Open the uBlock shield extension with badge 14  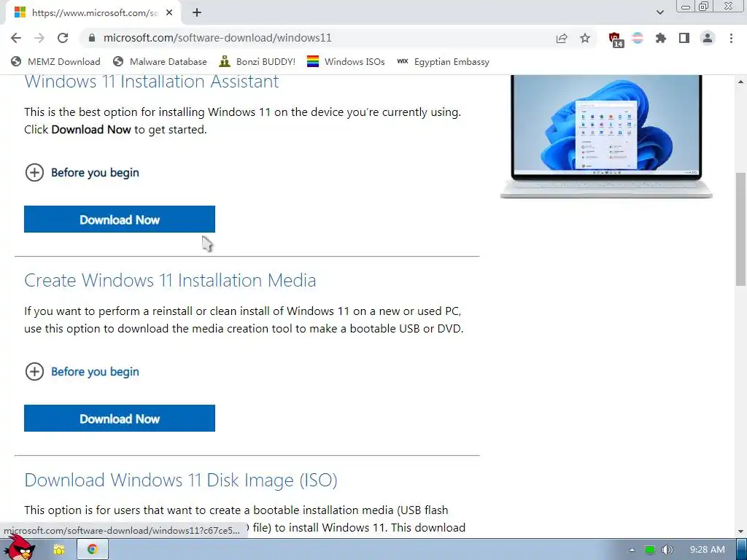click(616, 39)
